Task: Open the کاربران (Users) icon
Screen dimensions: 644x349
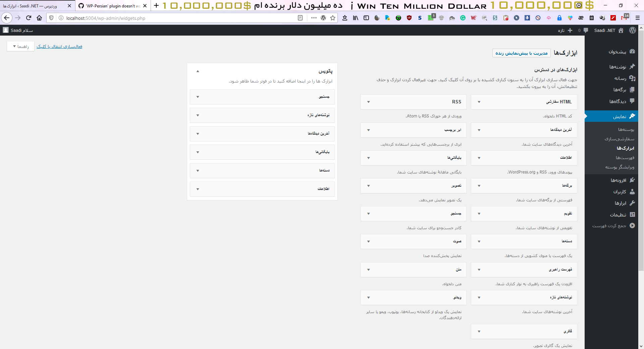Action: pyautogui.click(x=633, y=192)
